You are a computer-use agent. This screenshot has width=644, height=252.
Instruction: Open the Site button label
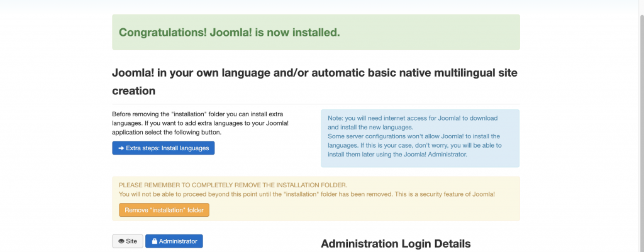pyautogui.click(x=131, y=241)
